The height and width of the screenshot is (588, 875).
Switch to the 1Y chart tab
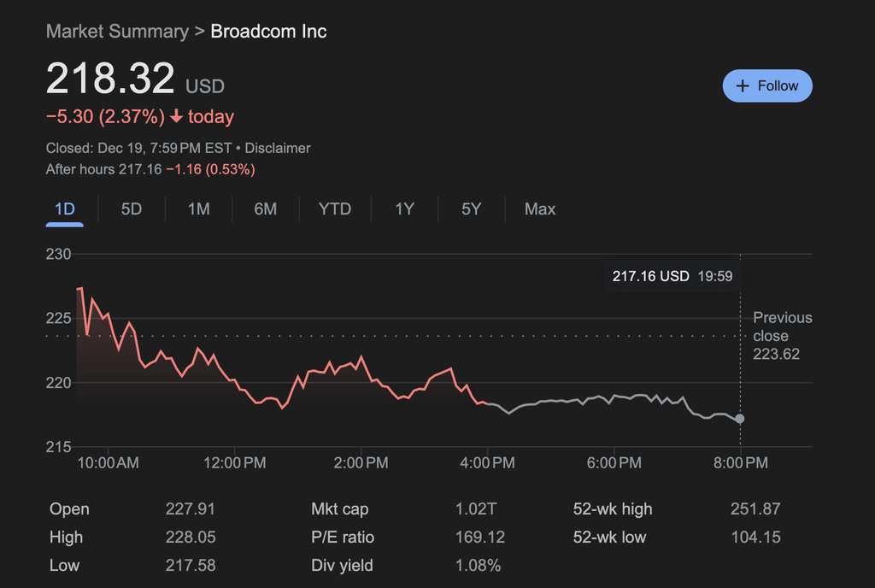pyautogui.click(x=404, y=209)
